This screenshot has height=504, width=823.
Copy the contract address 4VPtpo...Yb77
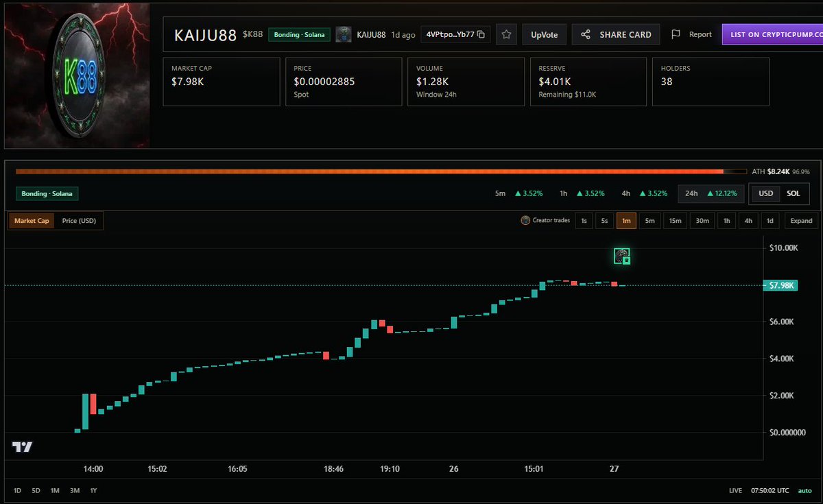pyautogui.click(x=481, y=34)
